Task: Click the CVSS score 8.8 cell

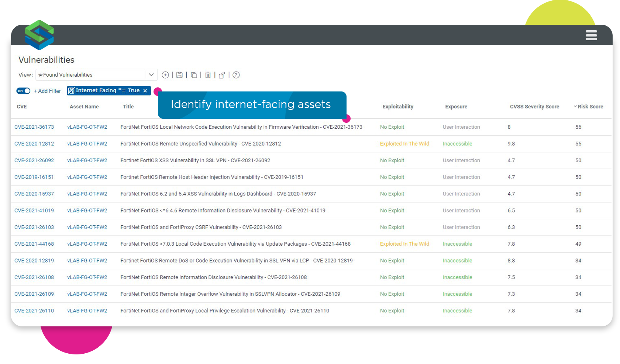Action: 511,260
